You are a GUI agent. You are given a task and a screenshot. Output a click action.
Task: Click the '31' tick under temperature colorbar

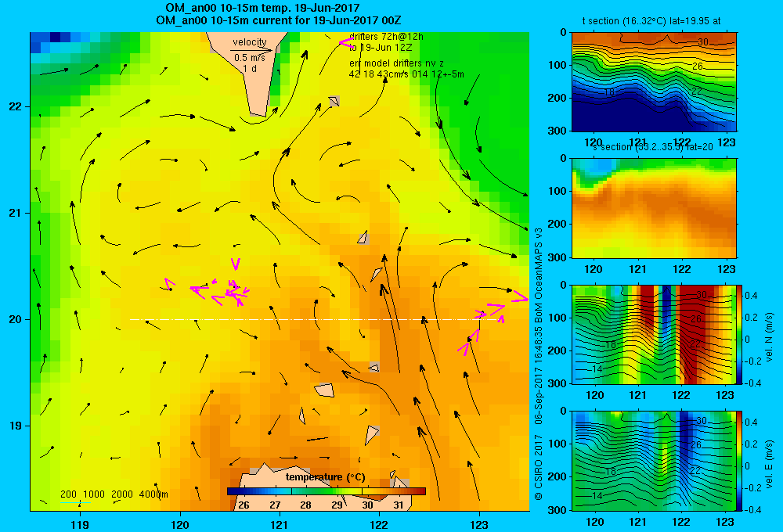tap(398, 505)
